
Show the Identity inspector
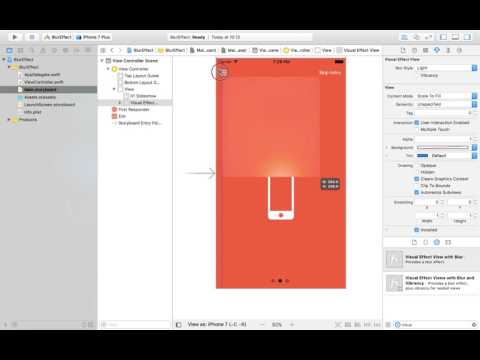point(426,50)
